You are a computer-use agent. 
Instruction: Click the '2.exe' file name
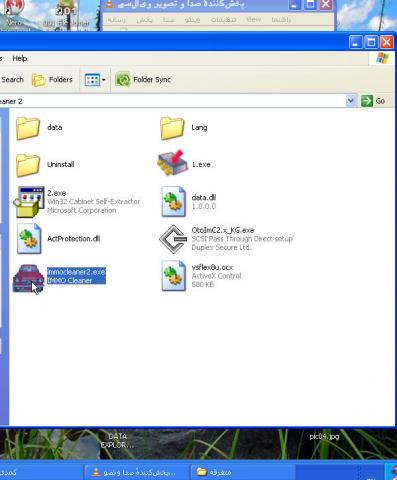[x=57, y=193]
